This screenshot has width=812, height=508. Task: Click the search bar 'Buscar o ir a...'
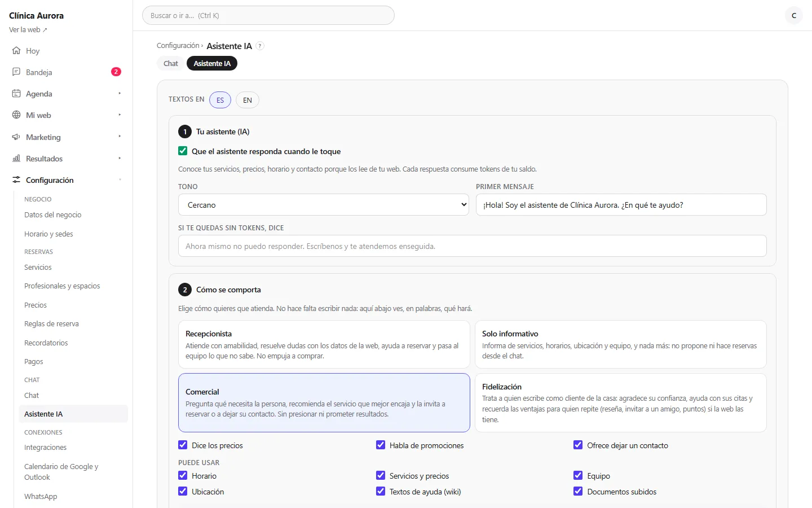pos(268,15)
